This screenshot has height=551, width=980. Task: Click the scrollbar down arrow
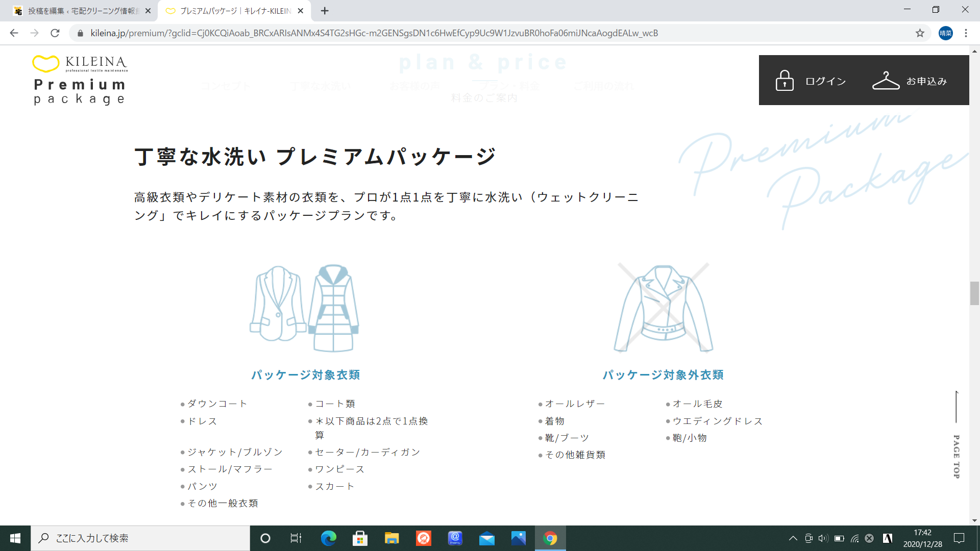tap(974, 520)
